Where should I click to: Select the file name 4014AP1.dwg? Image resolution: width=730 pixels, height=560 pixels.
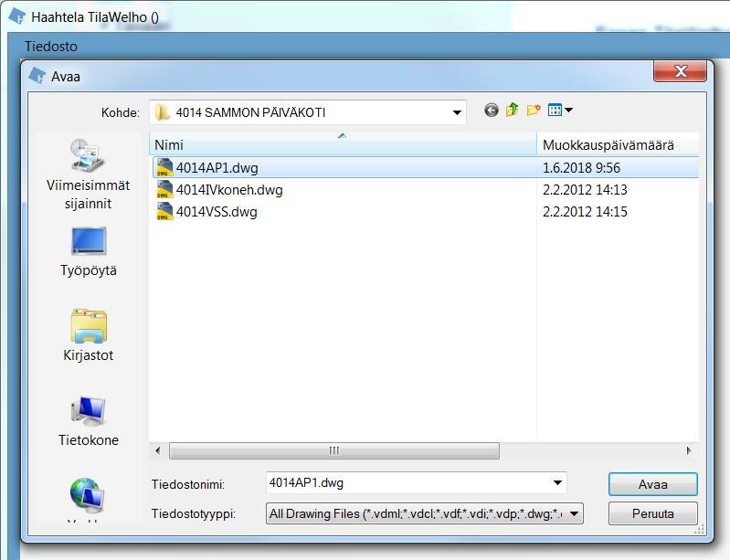click(217, 167)
